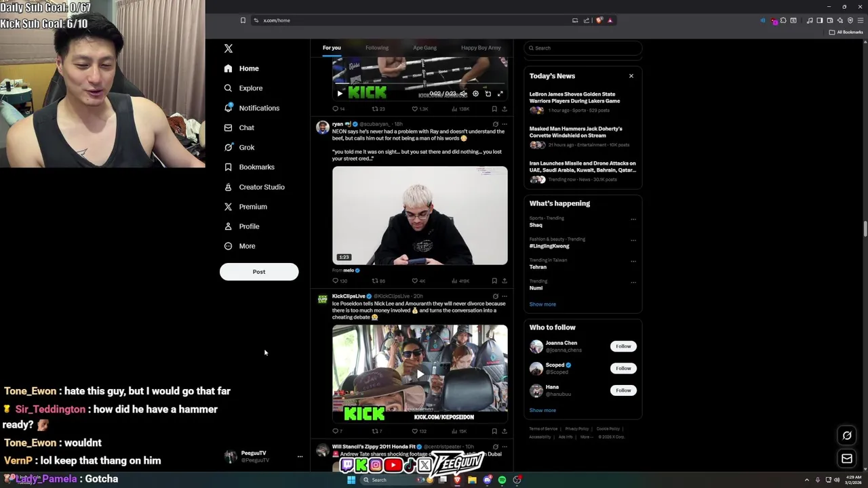Repost ryan's NEON post
This screenshot has width=868, height=488.
378,281
